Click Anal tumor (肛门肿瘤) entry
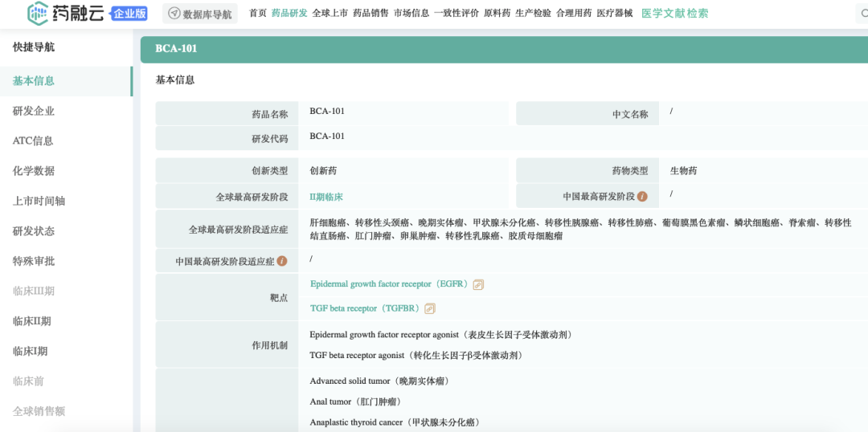Screen dimensions: 868x432 click(x=355, y=401)
